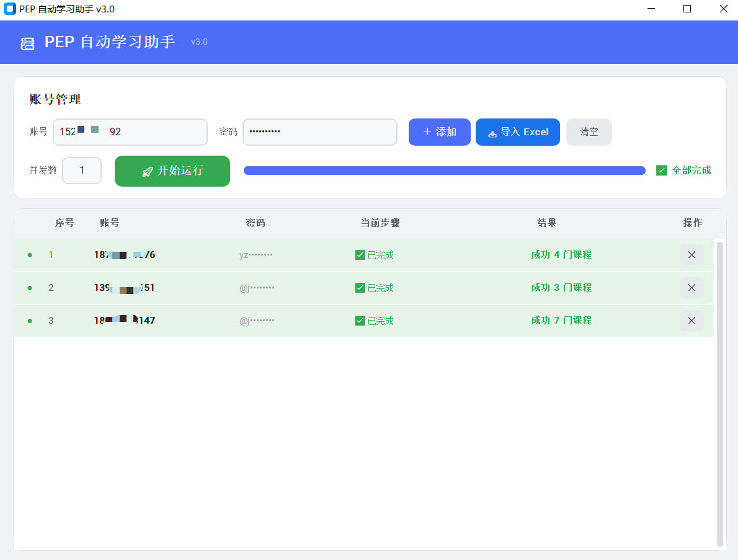
Task: Click green status dot of row 1
Action: click(x=30, y=255)
